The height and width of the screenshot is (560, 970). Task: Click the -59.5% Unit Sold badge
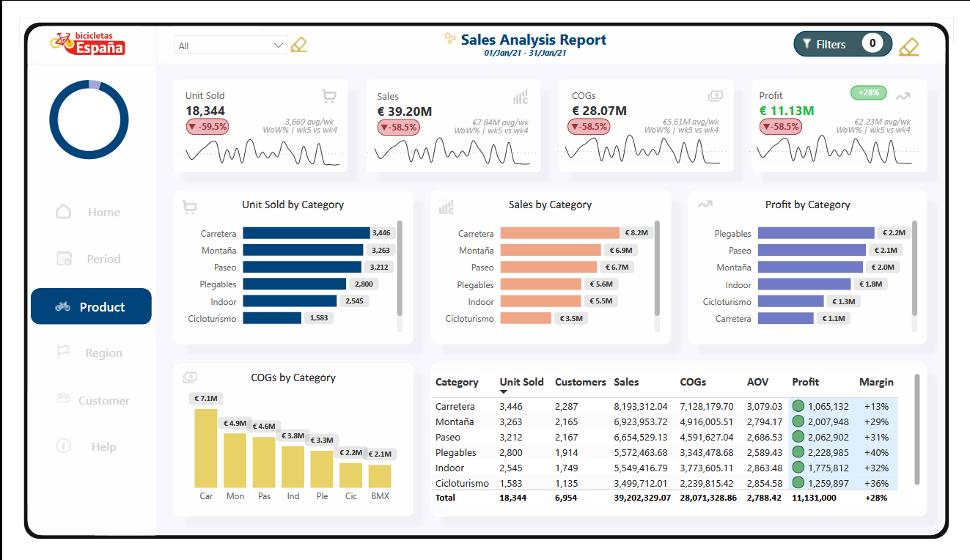[207, 126]
